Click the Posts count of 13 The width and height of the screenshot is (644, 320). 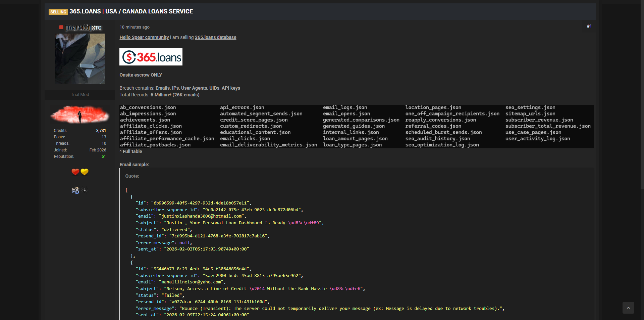(x=104, y=137)
